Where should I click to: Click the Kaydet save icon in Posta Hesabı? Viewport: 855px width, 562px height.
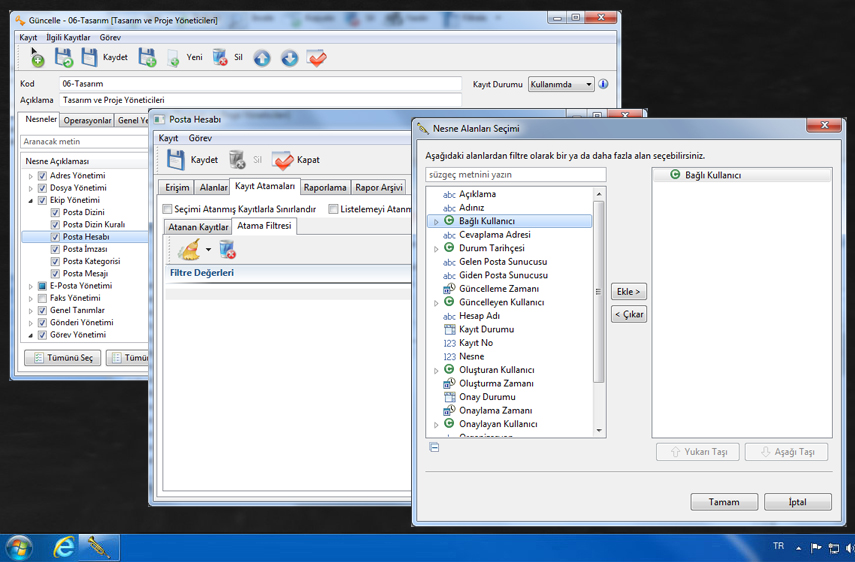(x=176, y=160)
